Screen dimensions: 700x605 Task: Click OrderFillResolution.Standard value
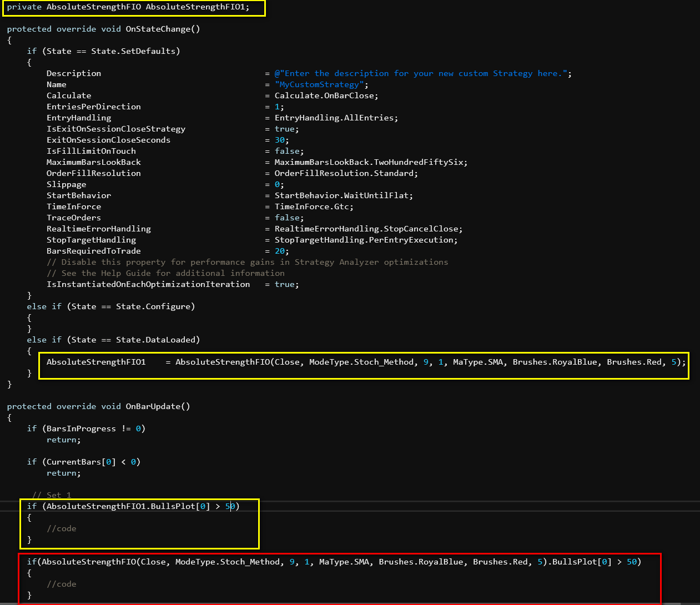(344, 173)
